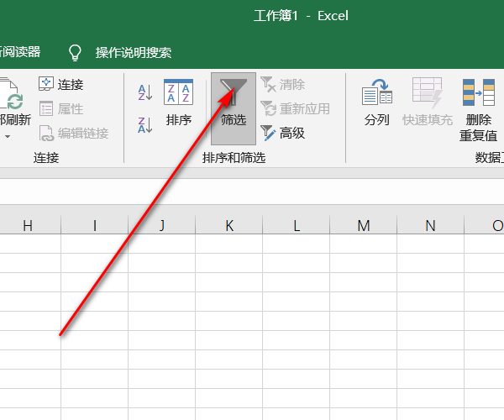Select column M header
504x420 pixels.
[x=363, y=226]
